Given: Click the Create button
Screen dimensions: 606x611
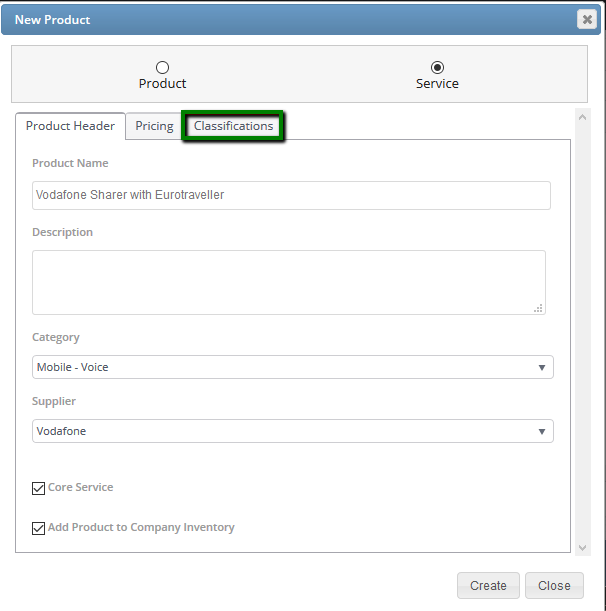Looking at the screenshot, I should point(488,585).
